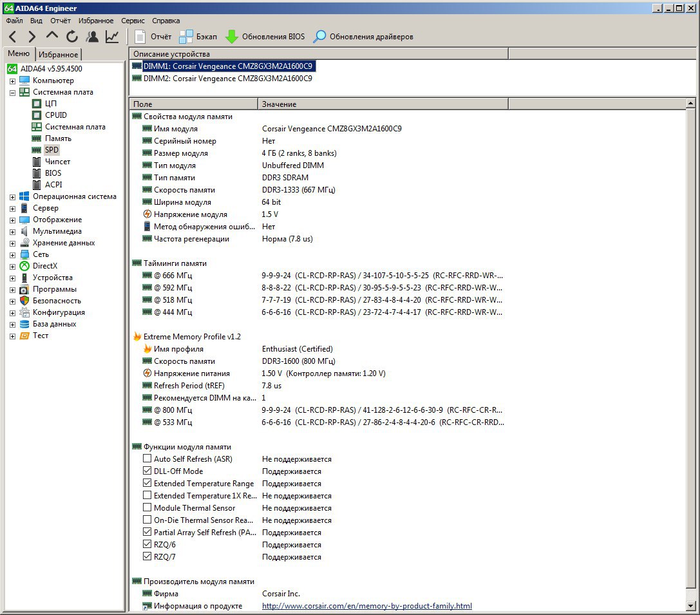The width and height of the screenshot is (700, 615).
Task: Expand the Компьютер tree node
Action: tap(12, 81)
